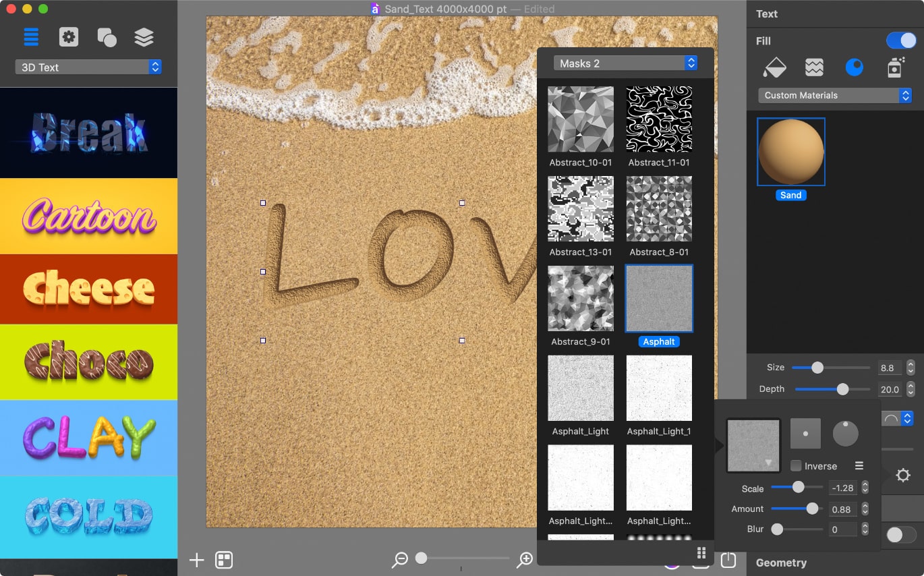Screen dimensions: 924x576
Task: Select the paint bucket color fill
Action: tap(774, 67)
